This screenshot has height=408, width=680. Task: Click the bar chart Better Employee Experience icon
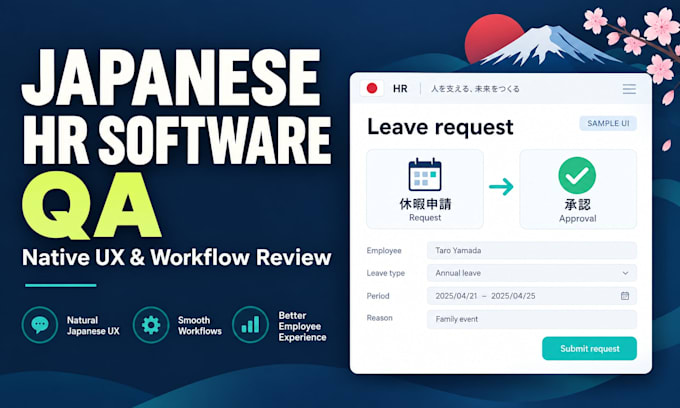pyautogui.click(x=250, y=325)
